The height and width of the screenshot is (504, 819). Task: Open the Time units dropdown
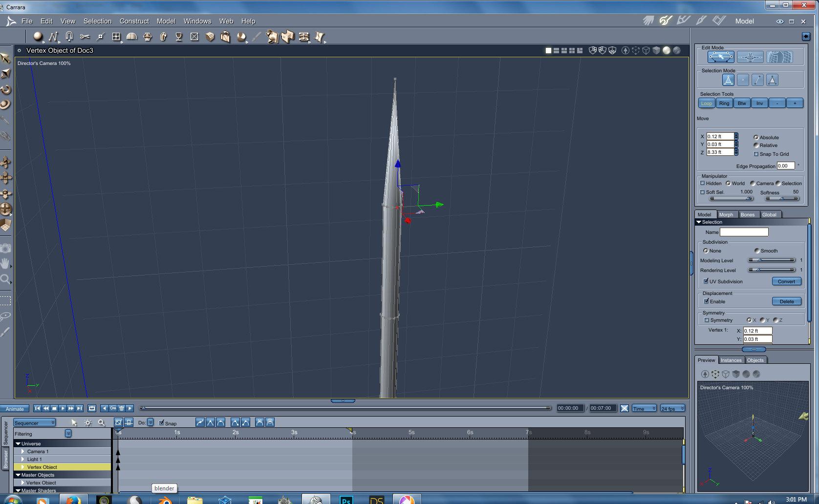click(644, 408)
